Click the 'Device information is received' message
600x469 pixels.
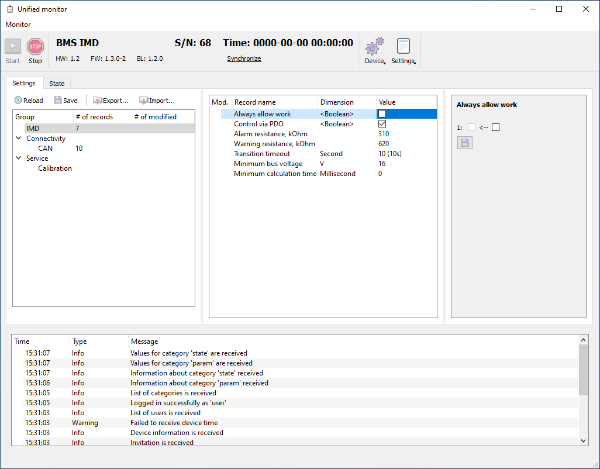click(176, 432)
